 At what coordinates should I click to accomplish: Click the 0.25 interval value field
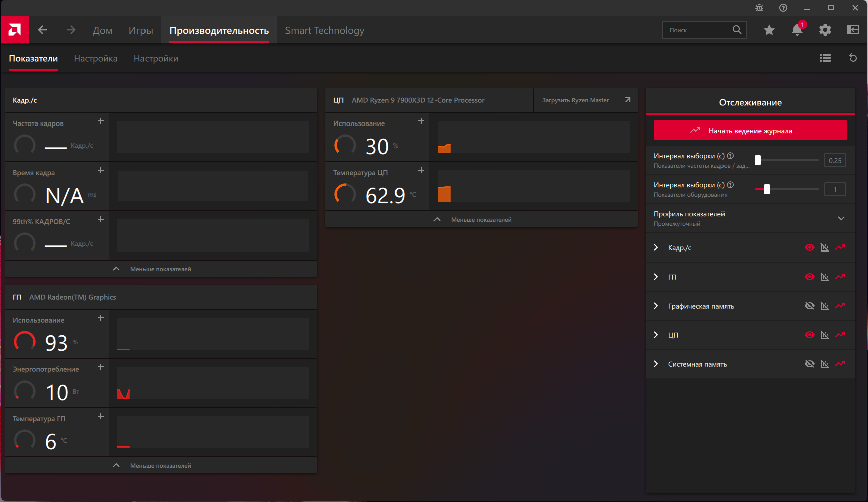coord(835,160)
